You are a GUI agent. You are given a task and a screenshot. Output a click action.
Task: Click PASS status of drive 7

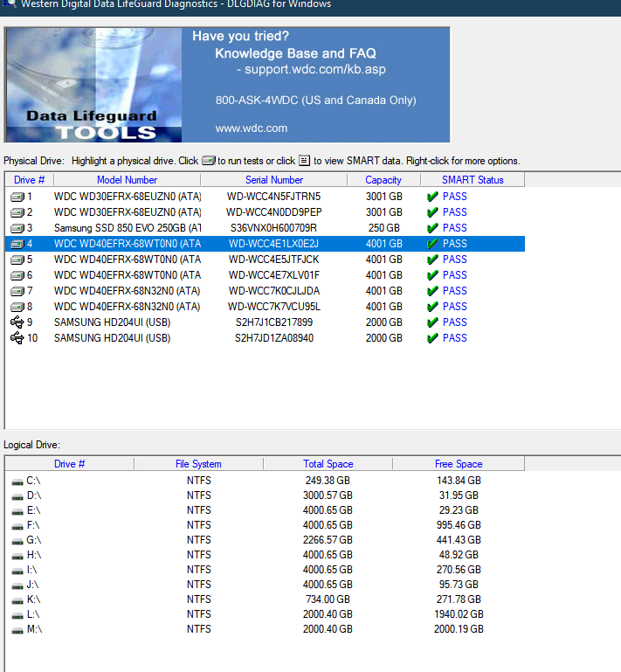point(454,291)
